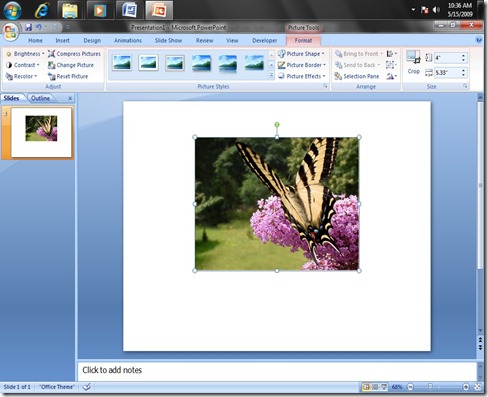Click the Shape Width input field
This screenshot has height=397, width=488.
(447, 72)
